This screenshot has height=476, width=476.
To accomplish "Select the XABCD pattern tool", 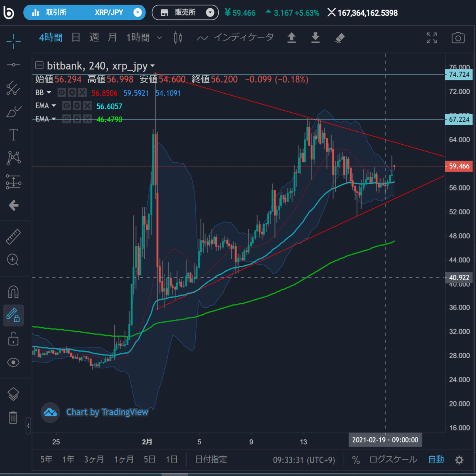I will click(x=14, y=158).
